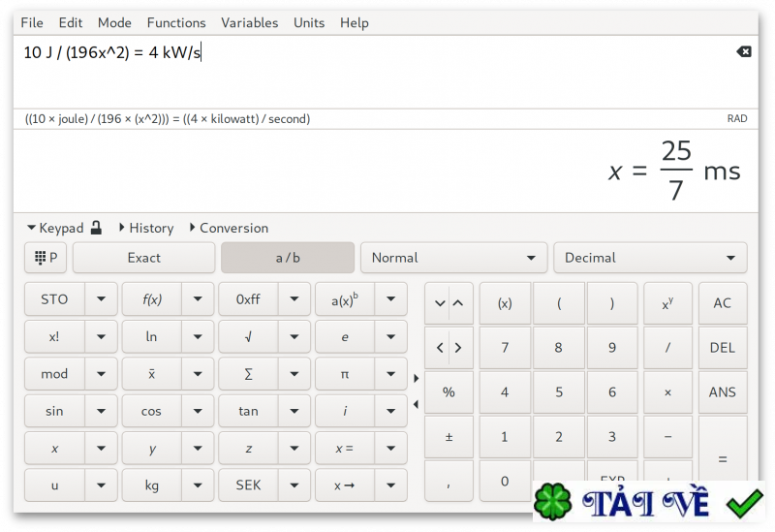Expand the History section
775x532 pixels.
tap(146, 228)
